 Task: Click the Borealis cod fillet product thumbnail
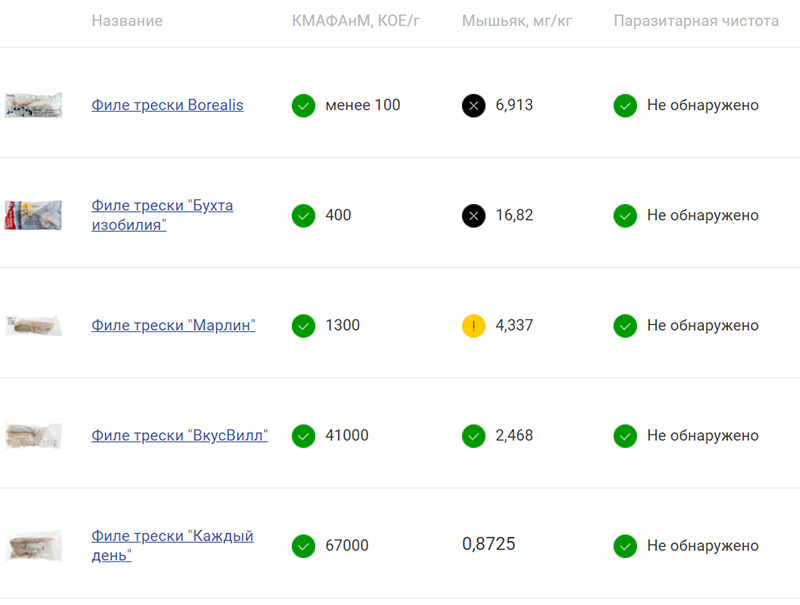33,105
